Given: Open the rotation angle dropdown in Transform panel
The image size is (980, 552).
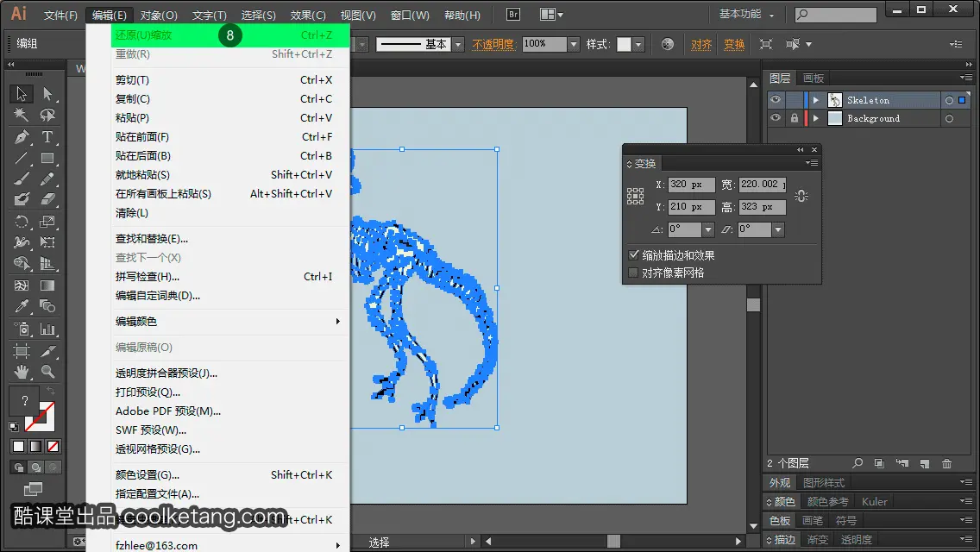Looking at the screenshot, I should [x=707, y=229].
